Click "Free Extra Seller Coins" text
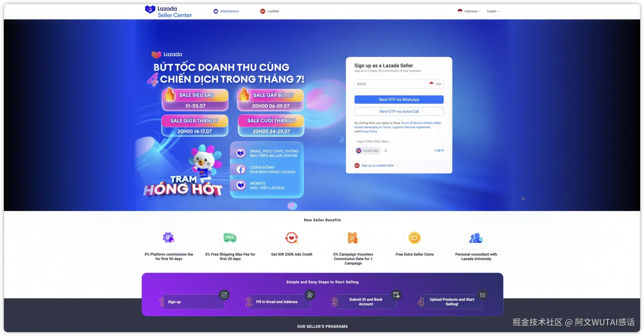The height and width of the screenshot is (336, 644). (x=415, y=254)
